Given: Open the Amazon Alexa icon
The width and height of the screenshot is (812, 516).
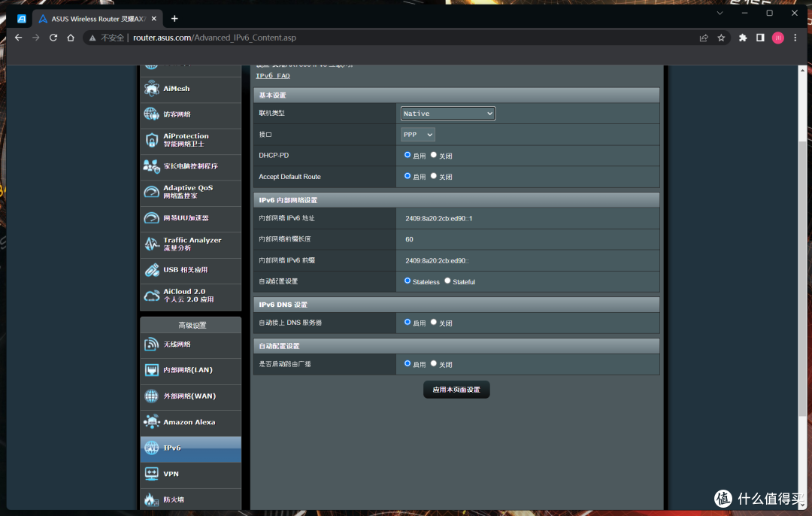Looking at the screenshot, I should [x=151, y=422].
